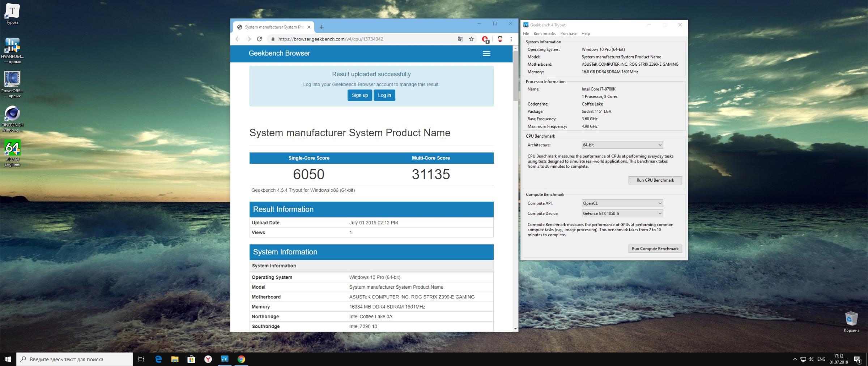Image resolution: width=868 pixels, height=366 pixels.
Task: Click the Sign up button
Action: point(359,95)
